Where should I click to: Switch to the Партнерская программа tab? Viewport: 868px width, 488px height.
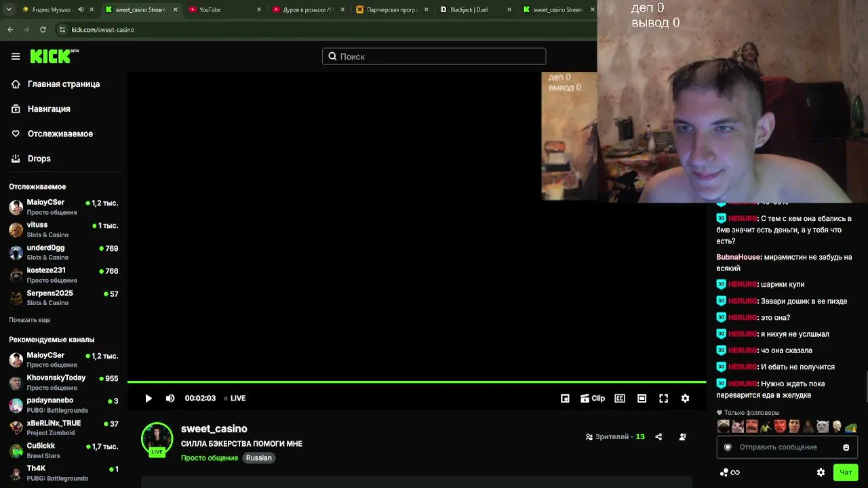tap(391, 9)
